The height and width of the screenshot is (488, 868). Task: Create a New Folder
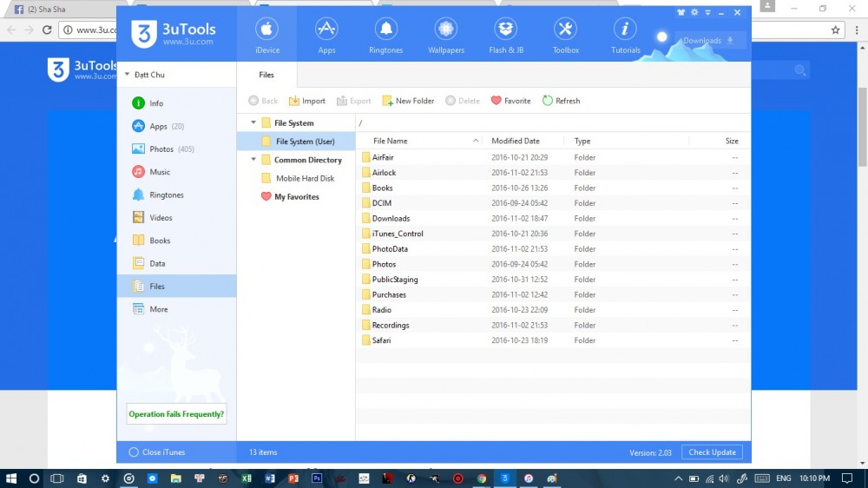(409, 101)
